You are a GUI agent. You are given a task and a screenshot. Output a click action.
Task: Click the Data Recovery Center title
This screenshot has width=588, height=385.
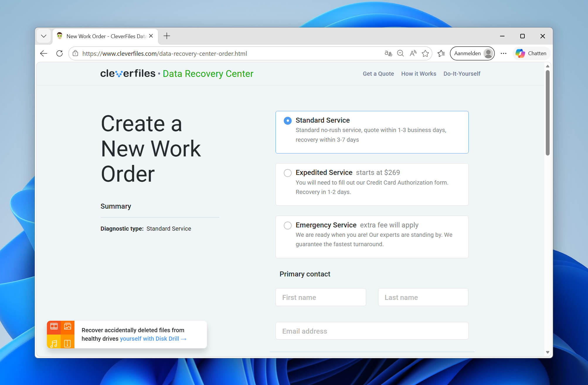click(208, 74)
